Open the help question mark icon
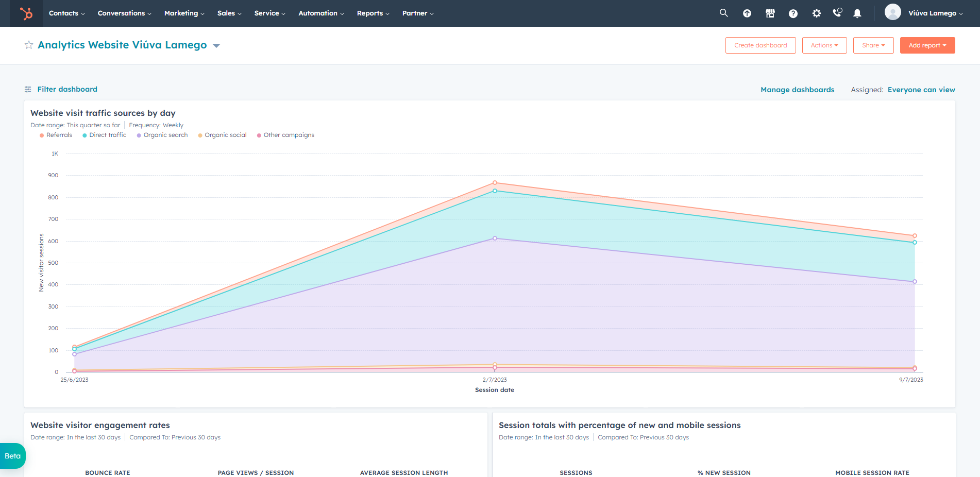 click(x=793, y=13)
